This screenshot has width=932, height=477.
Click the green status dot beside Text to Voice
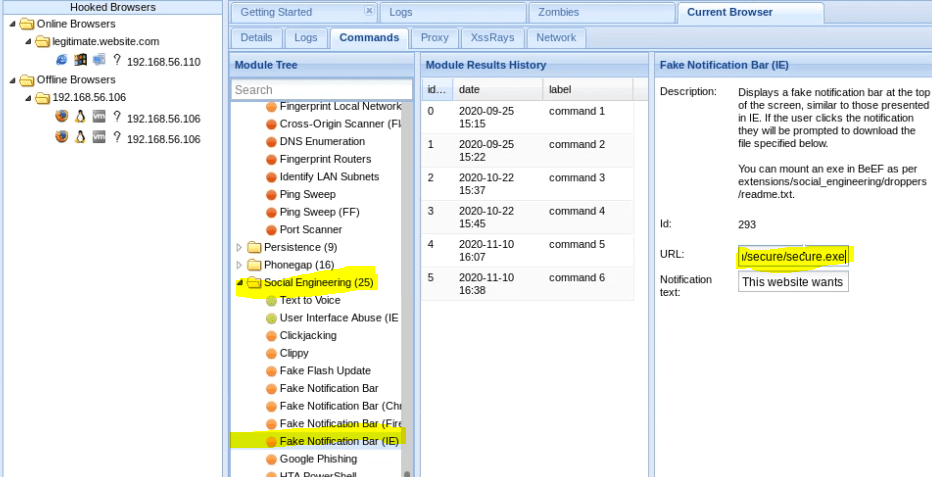(271, 300)
